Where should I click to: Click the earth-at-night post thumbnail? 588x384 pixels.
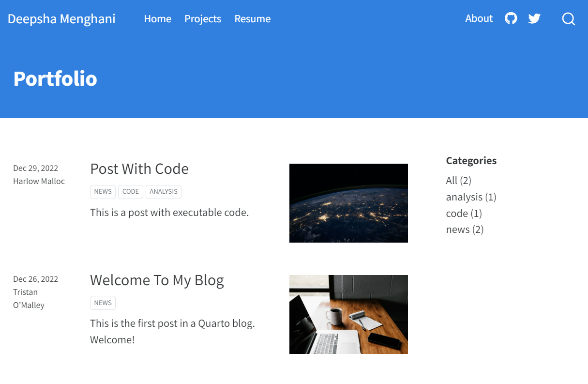(x=348, y=202)
